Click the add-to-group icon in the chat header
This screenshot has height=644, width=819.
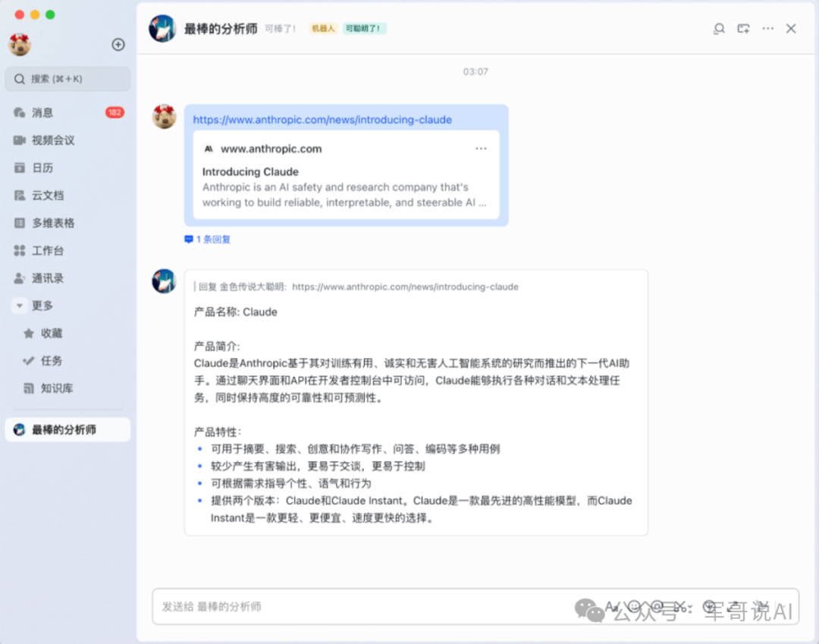pos(743,29)
